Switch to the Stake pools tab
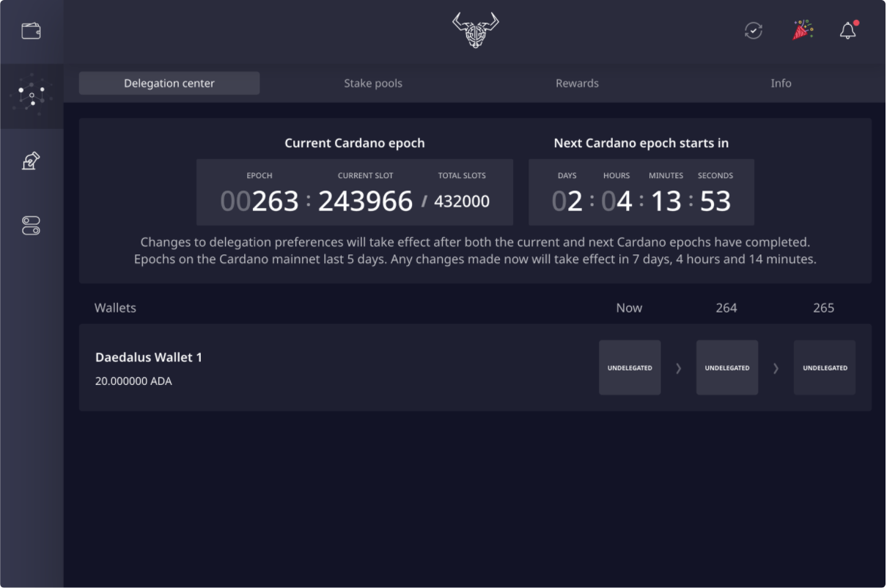The height and width of the screenshot is (588, 887). click(373, 83)
